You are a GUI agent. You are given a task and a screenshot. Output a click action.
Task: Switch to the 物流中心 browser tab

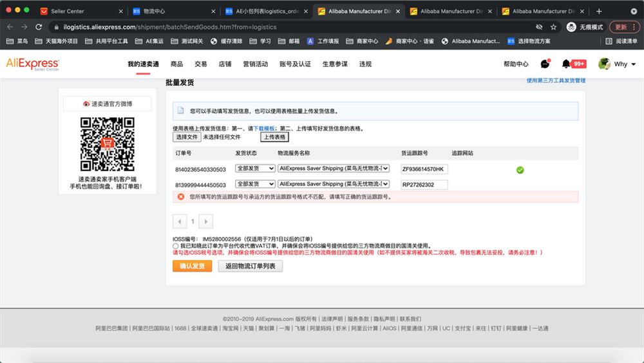174,11
